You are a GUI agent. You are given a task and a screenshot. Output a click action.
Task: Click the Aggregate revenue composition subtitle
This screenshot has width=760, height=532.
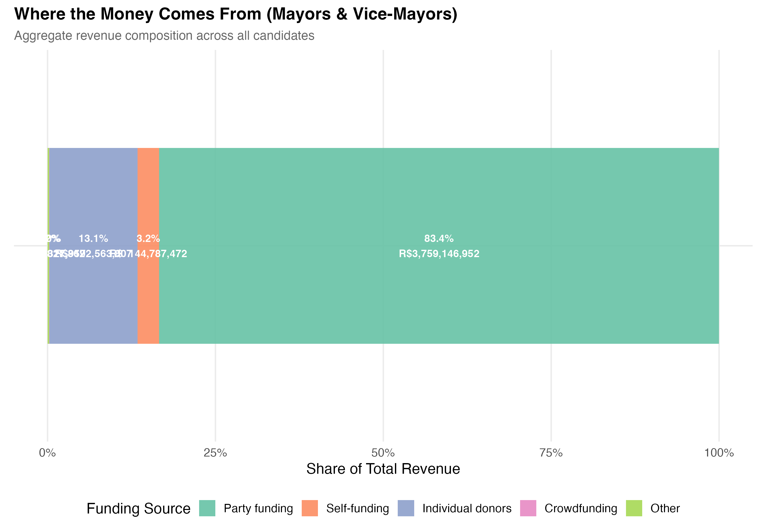[164, 36]
